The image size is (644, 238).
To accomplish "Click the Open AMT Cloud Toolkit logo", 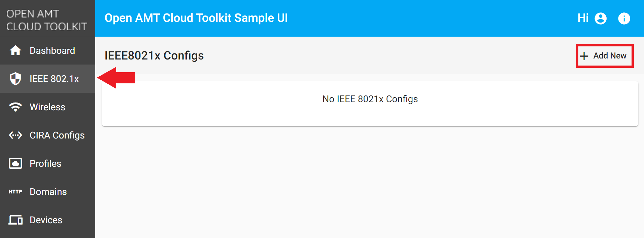I will [47, 18].
